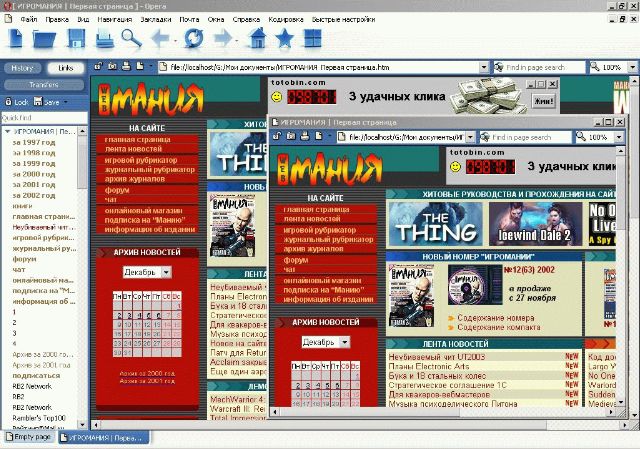Viewport: 640px width, 449px height.
Task: Click the front window horizontal scrollbar
Action: coord(443,412)
